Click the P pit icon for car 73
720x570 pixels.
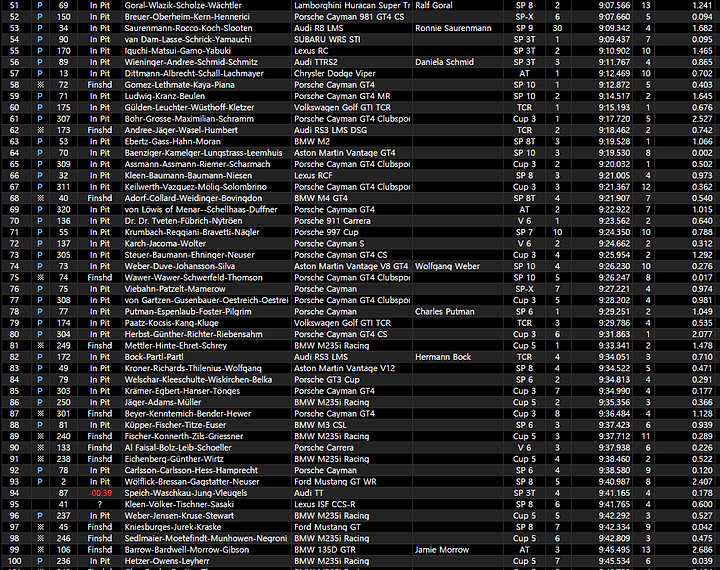click(40, 266)
